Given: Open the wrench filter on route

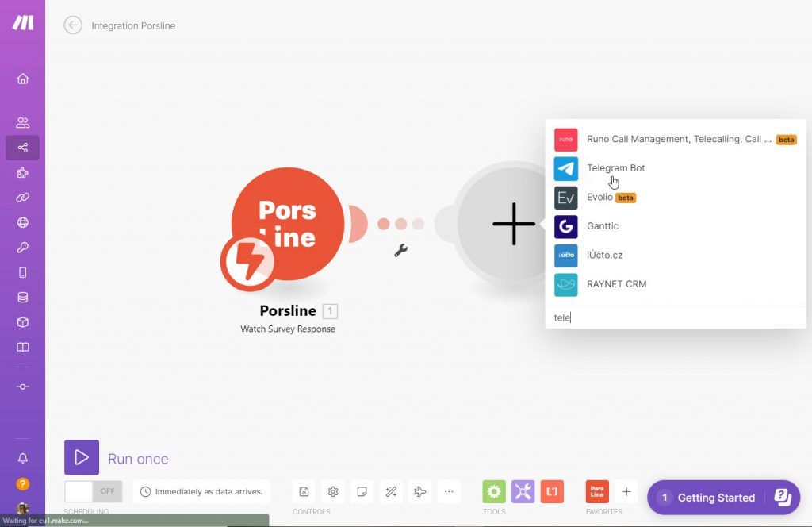Looking at the screenshot, I should click(400, 250).
